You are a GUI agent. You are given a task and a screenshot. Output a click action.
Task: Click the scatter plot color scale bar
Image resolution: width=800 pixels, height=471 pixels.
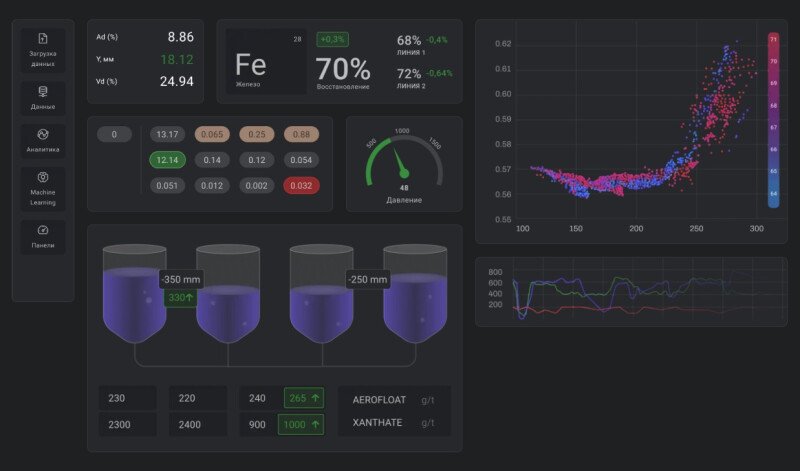773,120
